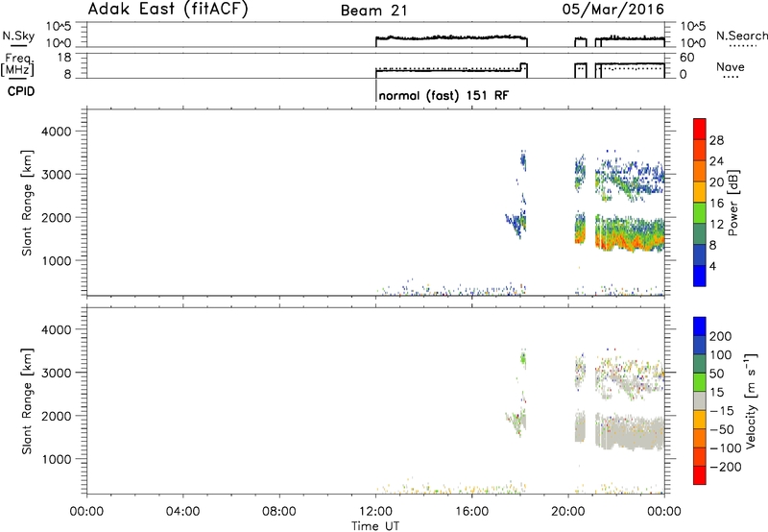Click the 'N.Sky' legend label
This screenshot has height=532, width=768.
tap(18, 36)
